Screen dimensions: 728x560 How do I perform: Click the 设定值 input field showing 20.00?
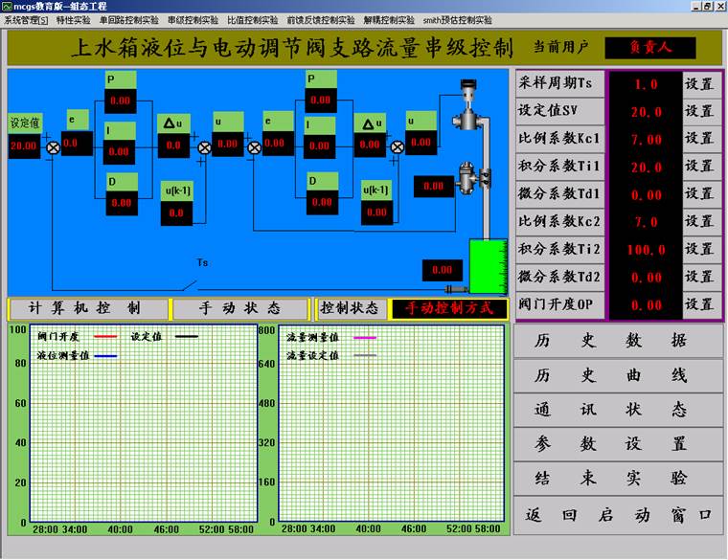(24, 146)
